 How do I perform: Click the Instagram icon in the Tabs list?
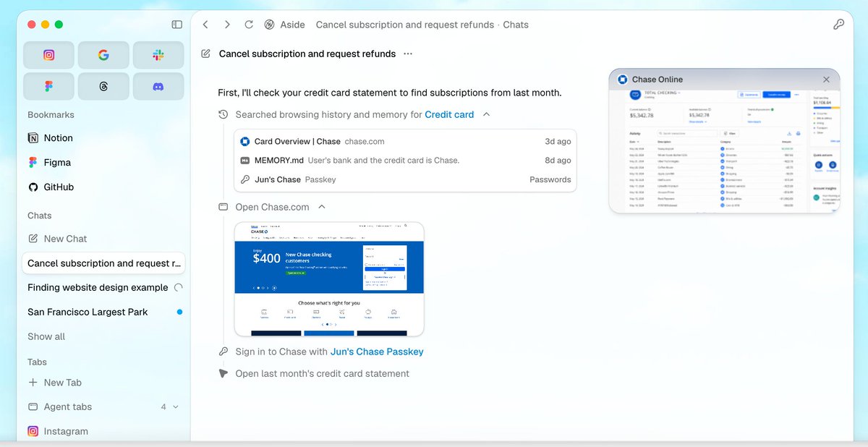(33, 431)
